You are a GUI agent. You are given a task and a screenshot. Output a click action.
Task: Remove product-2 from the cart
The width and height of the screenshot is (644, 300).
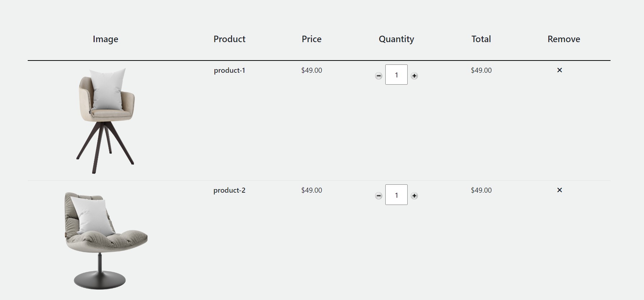tap(559, 190)
